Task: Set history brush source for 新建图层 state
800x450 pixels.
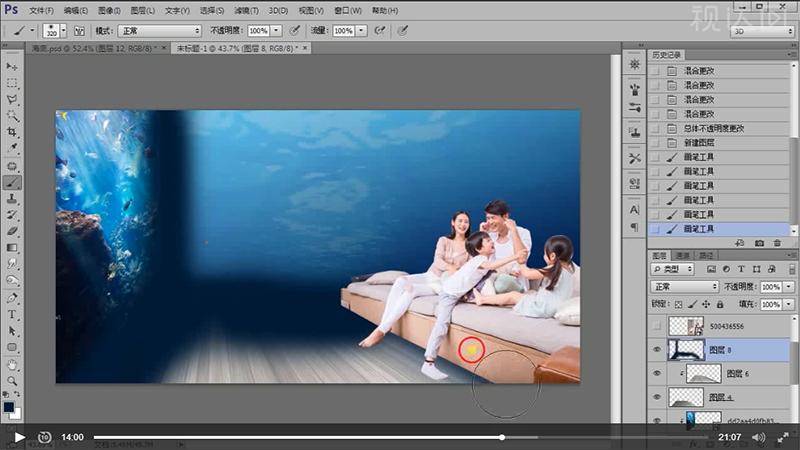Action: pos(655,143)
